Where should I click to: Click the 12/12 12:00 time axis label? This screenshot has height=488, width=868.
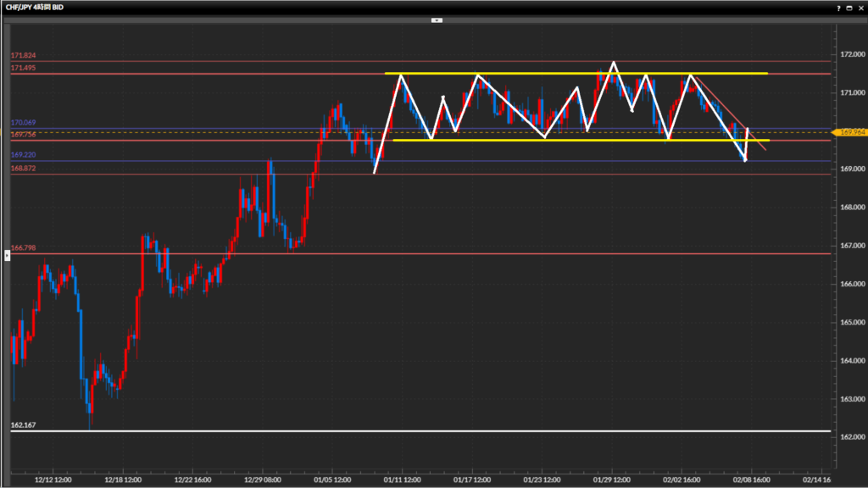point(53,478)
